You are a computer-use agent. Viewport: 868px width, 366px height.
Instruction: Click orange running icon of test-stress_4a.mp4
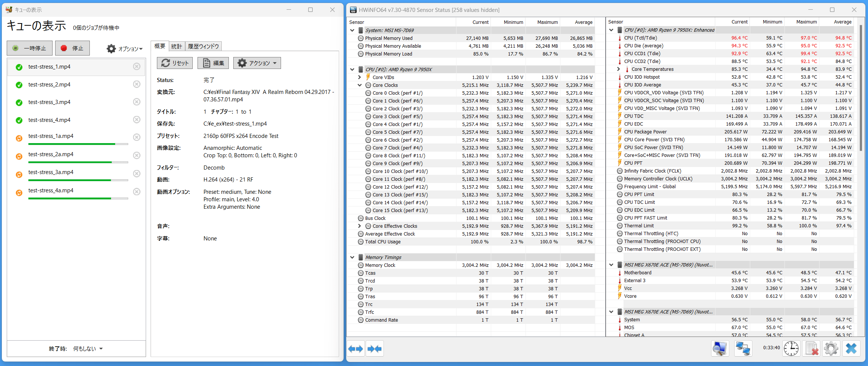[19, 193]
